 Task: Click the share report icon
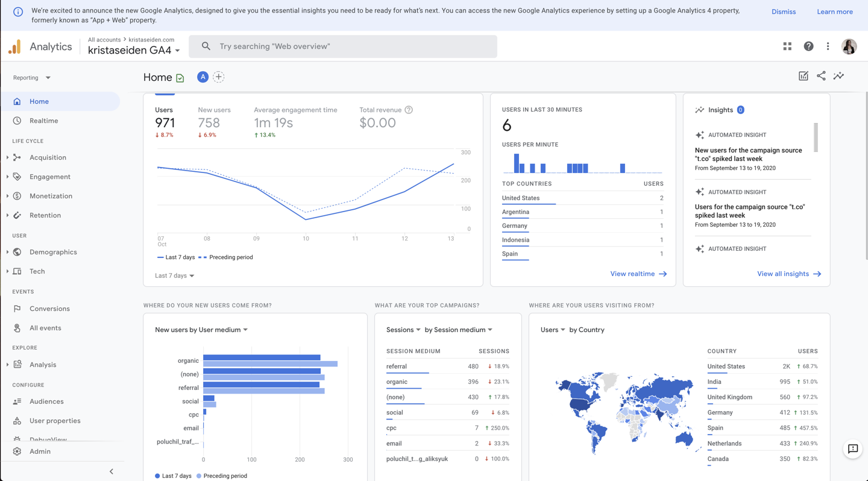pos(821,76)
